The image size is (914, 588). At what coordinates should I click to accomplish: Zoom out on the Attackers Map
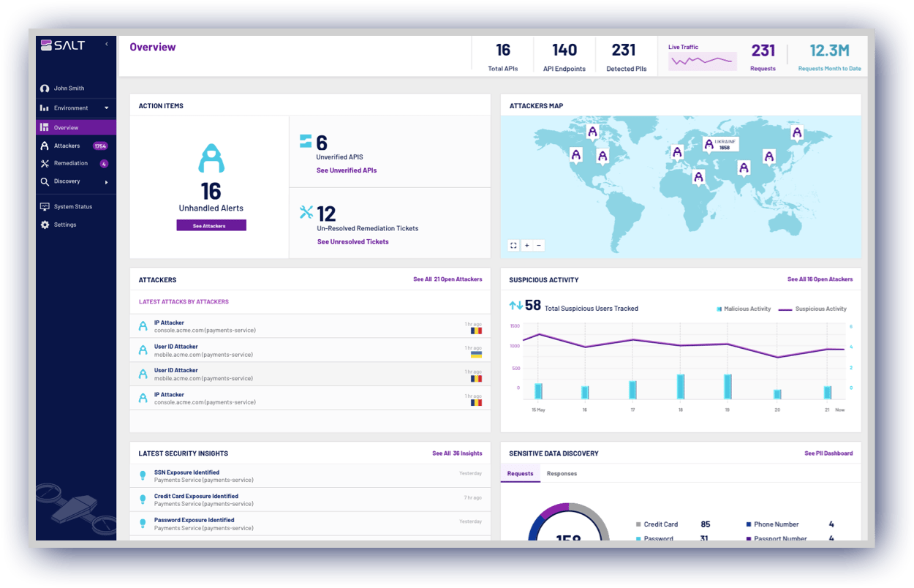point(539,246)
